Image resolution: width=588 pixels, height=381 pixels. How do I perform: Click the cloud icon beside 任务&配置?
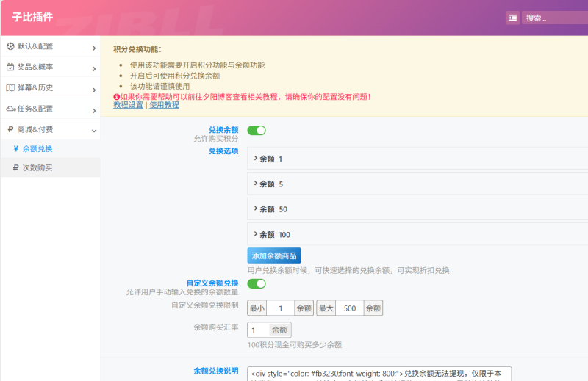[11, 109]
